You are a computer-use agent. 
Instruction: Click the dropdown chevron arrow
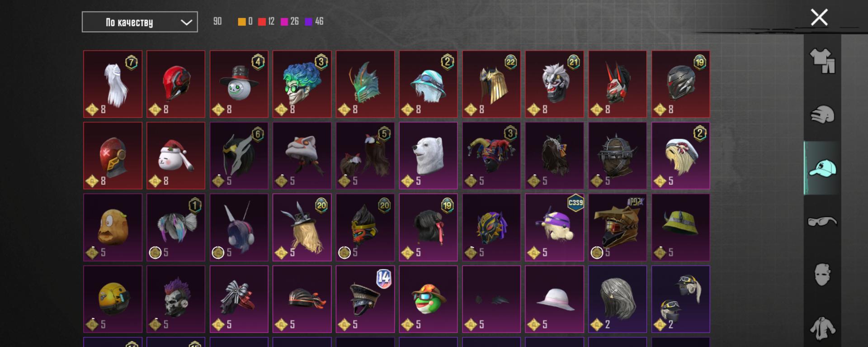point(186,22)
